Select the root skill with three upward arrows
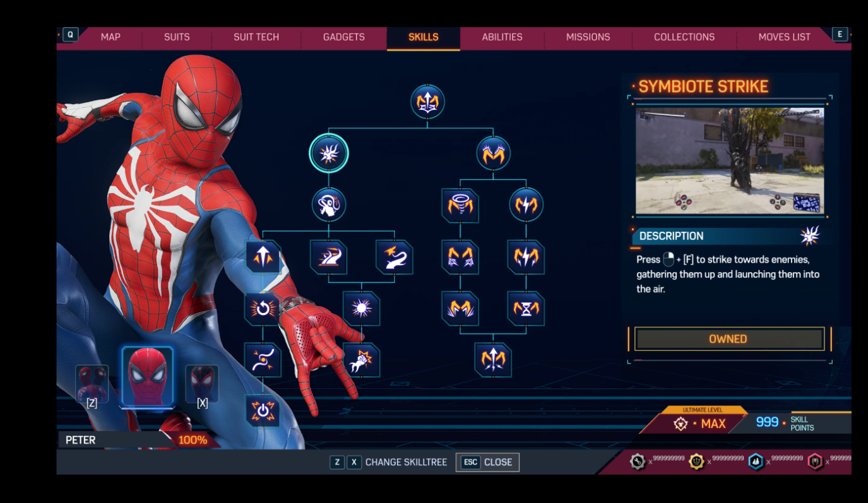 tap(427, 102)
